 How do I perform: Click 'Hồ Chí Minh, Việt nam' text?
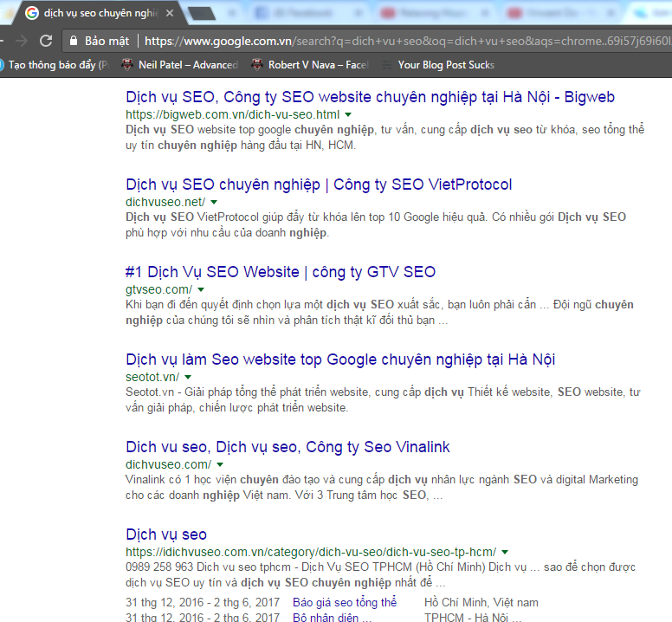pyautogui.click(x=481, y=602)
